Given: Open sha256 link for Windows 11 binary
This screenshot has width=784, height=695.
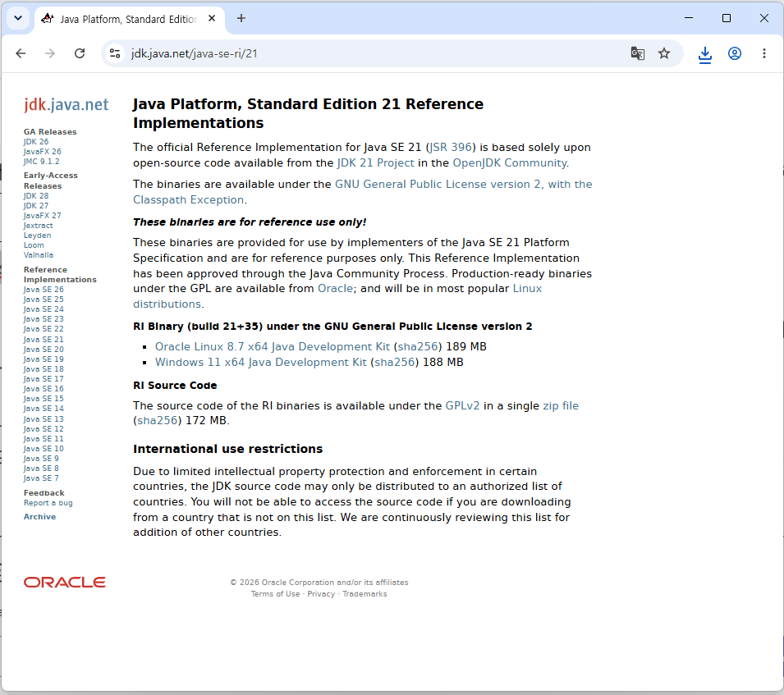Looking at the screenshot, I should click(x=395, y=362).
